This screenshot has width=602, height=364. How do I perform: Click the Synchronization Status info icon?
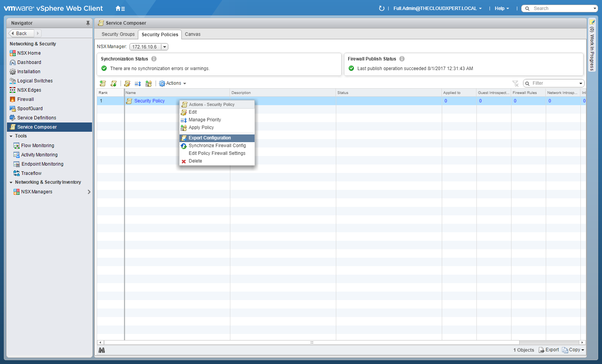(x=154, y=59)
